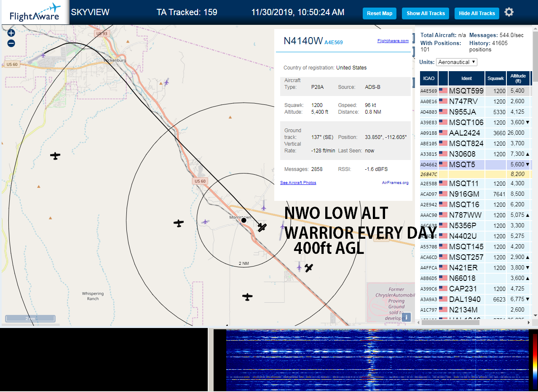The image size is (538, 392).
Task: Select purple aircraft just north of Morristown
Action: [264, 205]
